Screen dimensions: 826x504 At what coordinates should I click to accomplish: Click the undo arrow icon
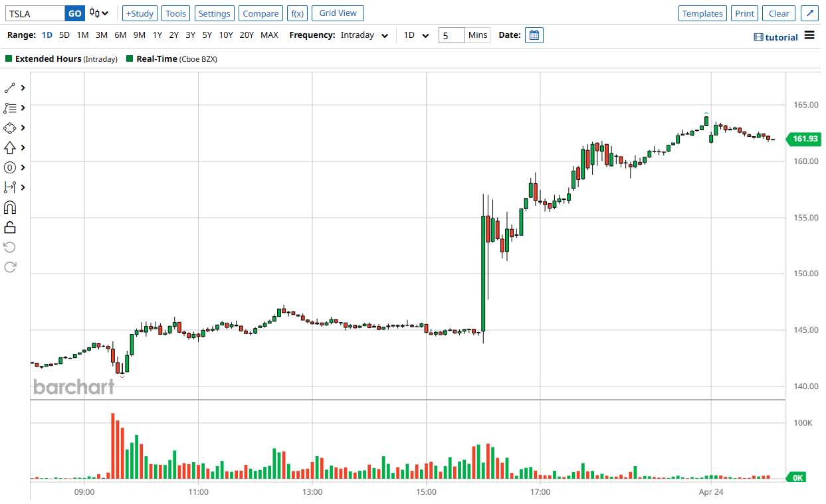click(9, 247)
